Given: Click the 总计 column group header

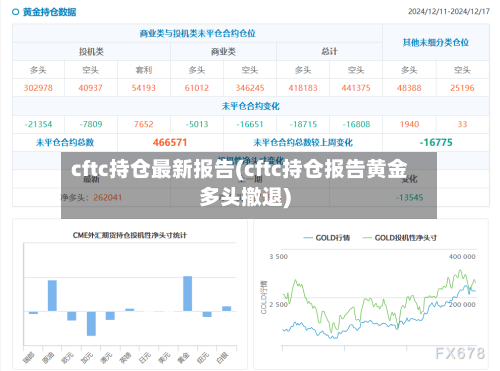Looking at the screenshot, I should 329,52.
